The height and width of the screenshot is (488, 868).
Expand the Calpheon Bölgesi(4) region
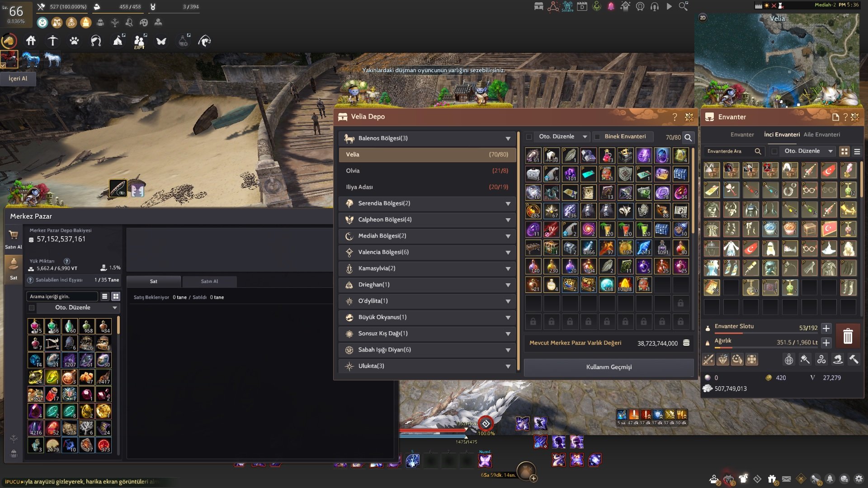[427, 220]
